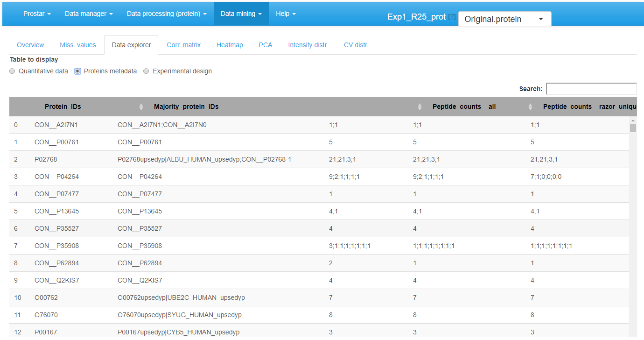Open the [?] help icon beside Exp1_R25_prot
This screenshot has height=340, width=644.
[451, 16]
